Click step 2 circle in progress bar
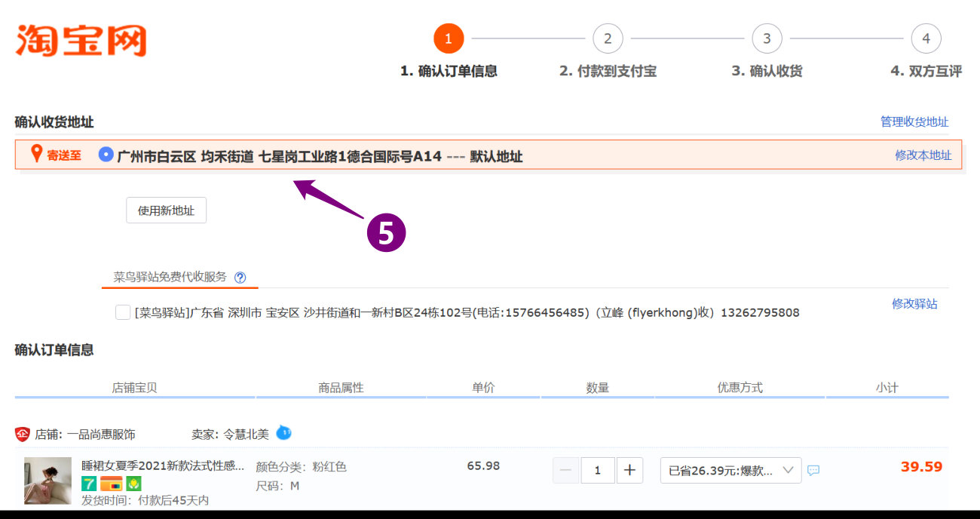 (608, 38)
